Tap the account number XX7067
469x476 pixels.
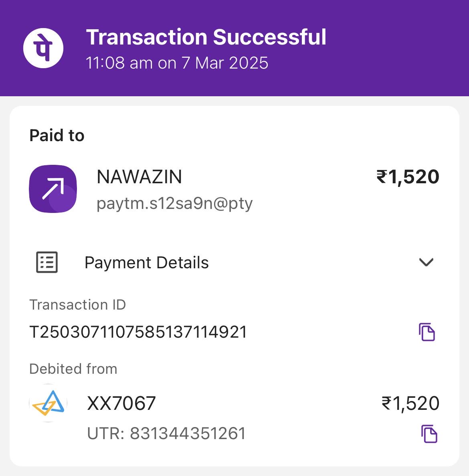click(x=121, y=403)
